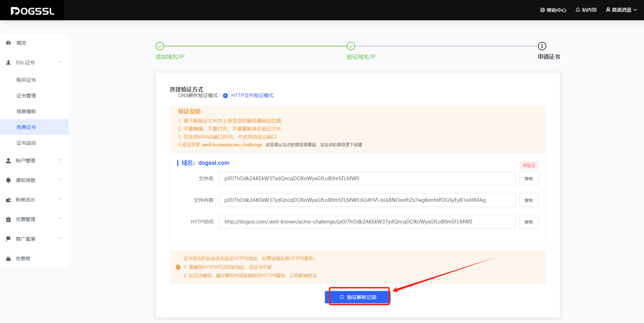Collapse the SSL证书 menu chevron
644x323 pixels.
(60, 62)
